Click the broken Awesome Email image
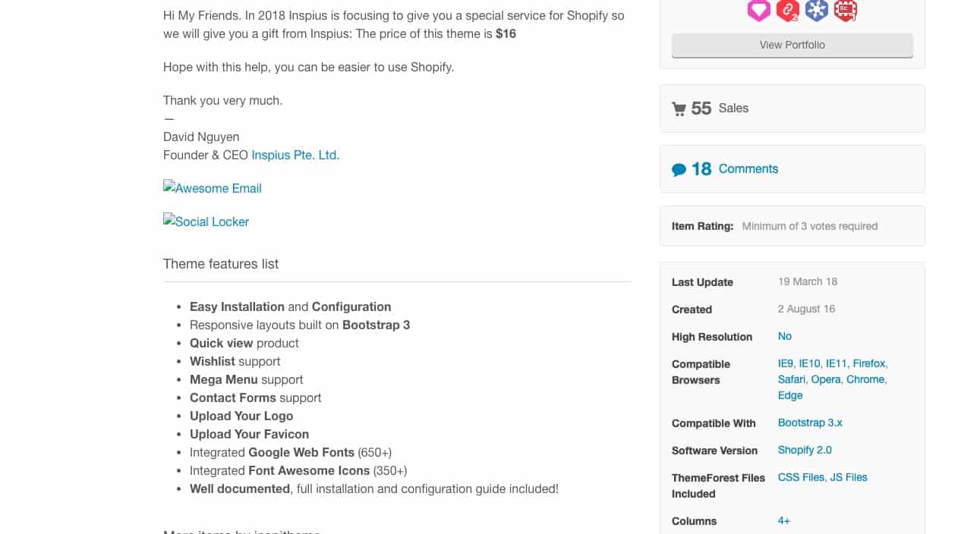Screen dimensions: 980x534 click(213, 188)
